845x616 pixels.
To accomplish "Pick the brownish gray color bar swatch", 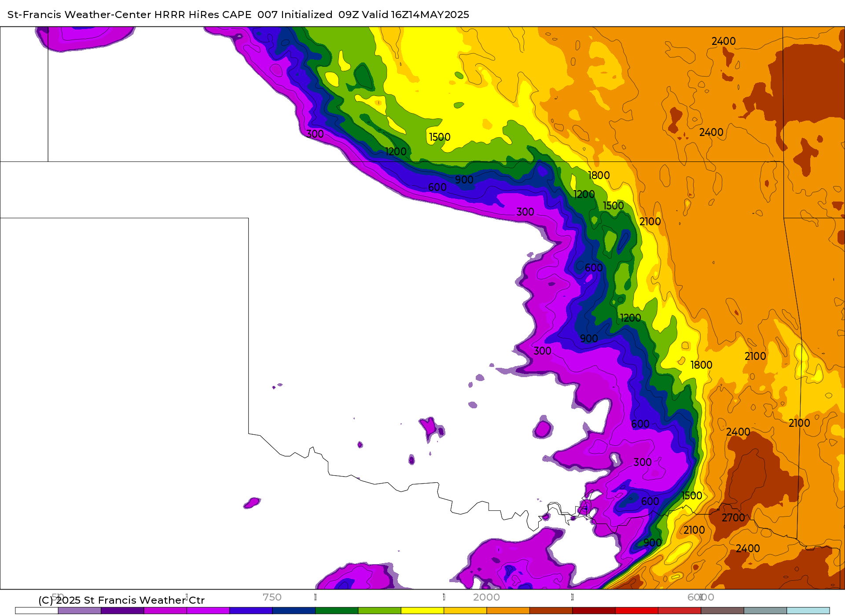I will [x=723, y=611].
